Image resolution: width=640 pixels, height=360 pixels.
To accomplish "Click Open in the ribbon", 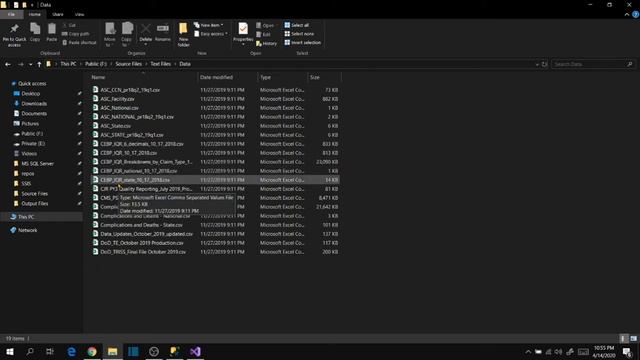I will tap(265, 25).
